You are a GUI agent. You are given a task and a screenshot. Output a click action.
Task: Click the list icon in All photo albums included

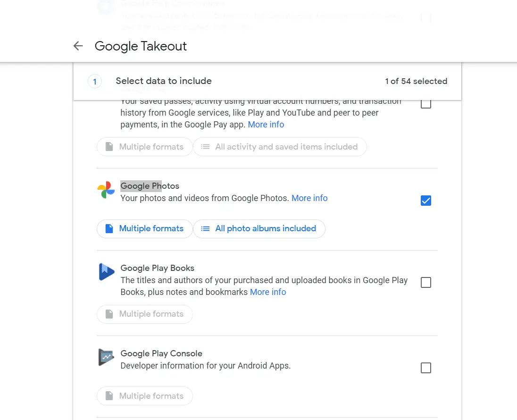tap(205, 229)
